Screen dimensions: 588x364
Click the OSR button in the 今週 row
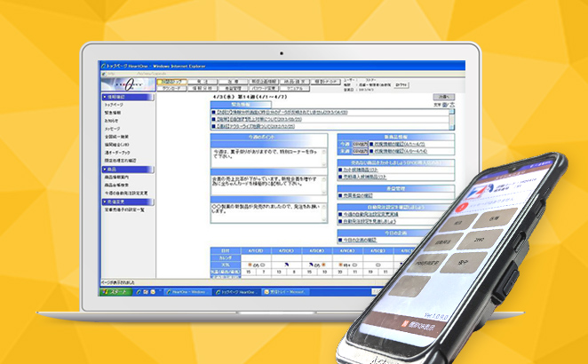pyautogui.click(x=360, y=144)
